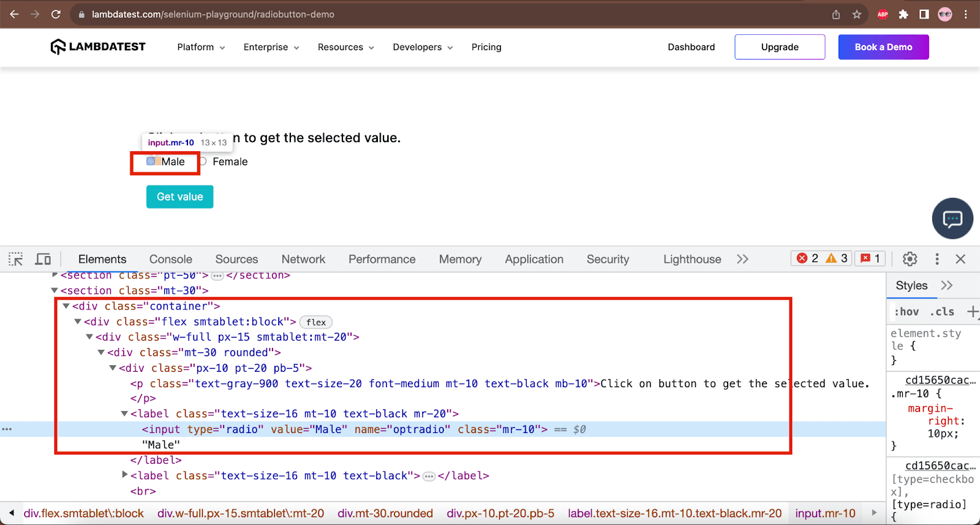This screenshot has height=525, width=980.
Task: Click the share icon in the address bar
Action: [836, 14]
